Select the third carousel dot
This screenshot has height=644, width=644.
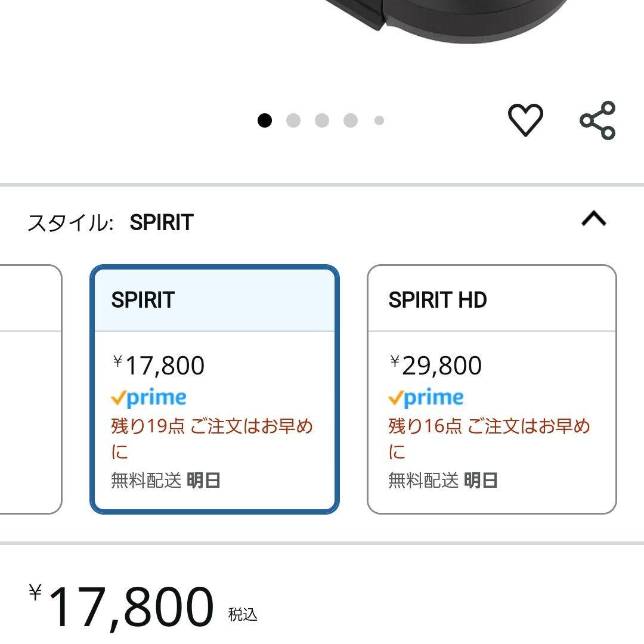click(321, 121)
